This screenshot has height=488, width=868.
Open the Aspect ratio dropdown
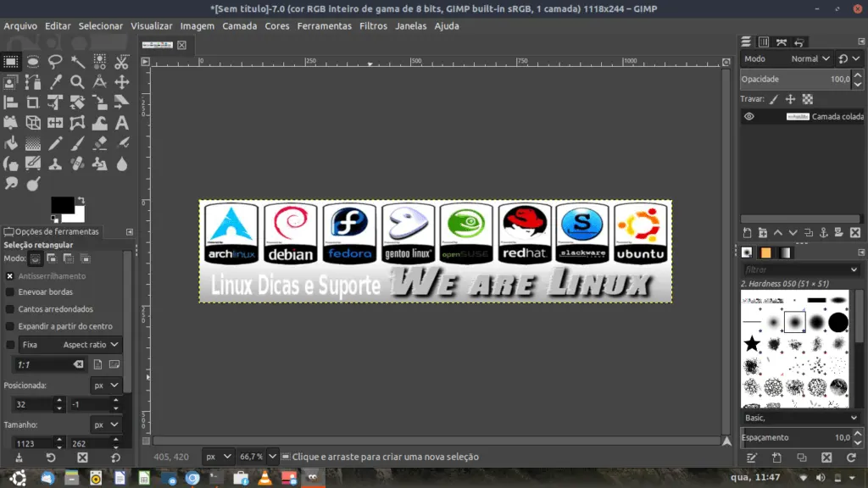coord(70,345)
